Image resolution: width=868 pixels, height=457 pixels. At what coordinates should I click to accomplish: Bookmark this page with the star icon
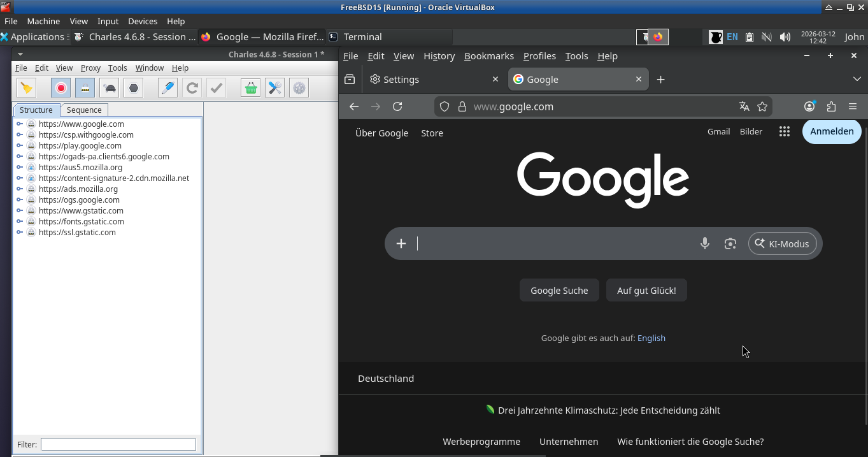(762, 106)
